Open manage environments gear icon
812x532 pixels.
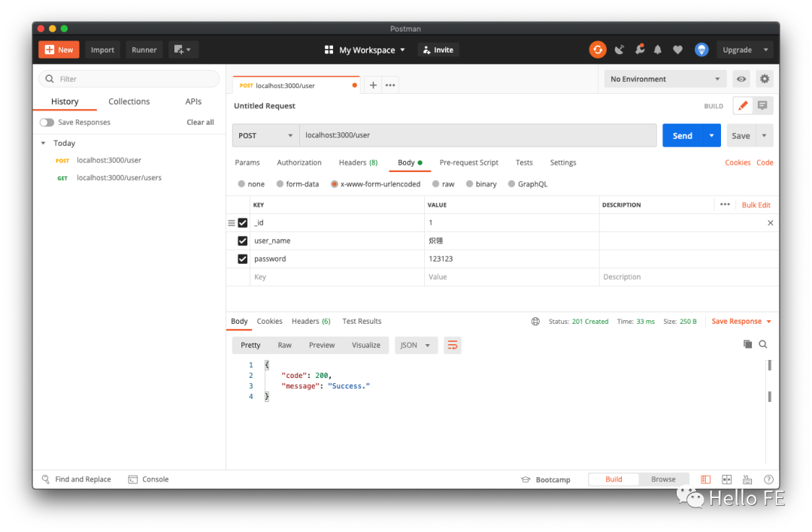[x=765, y=79]
